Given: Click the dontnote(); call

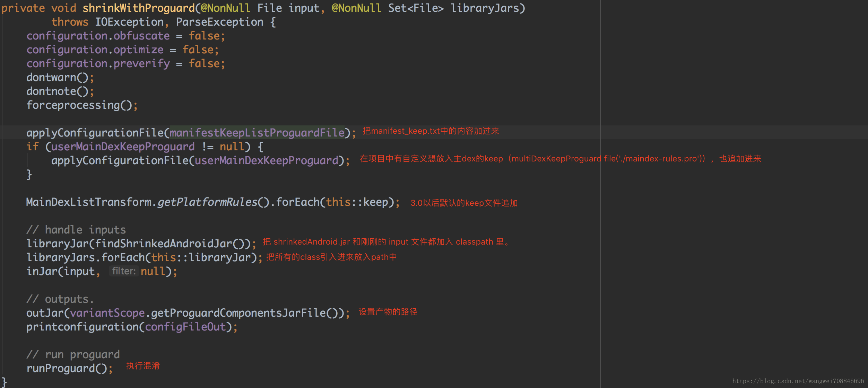Looking at the screenshot, I should (60, 91).
